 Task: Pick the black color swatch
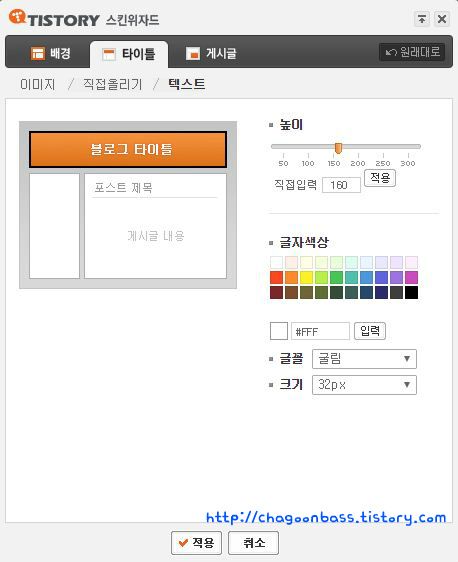[411, 292]
